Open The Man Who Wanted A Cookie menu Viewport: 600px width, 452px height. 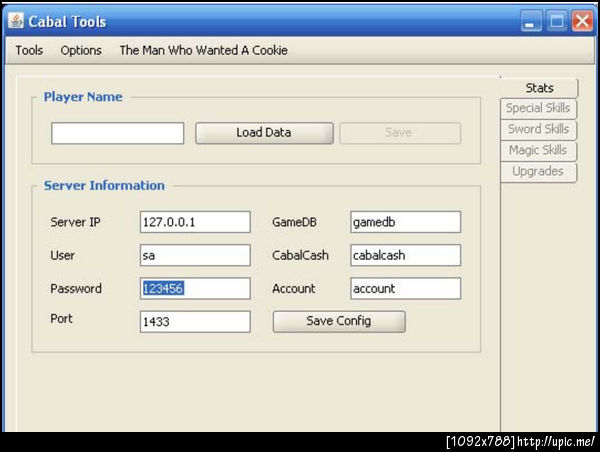click(204, 50)
